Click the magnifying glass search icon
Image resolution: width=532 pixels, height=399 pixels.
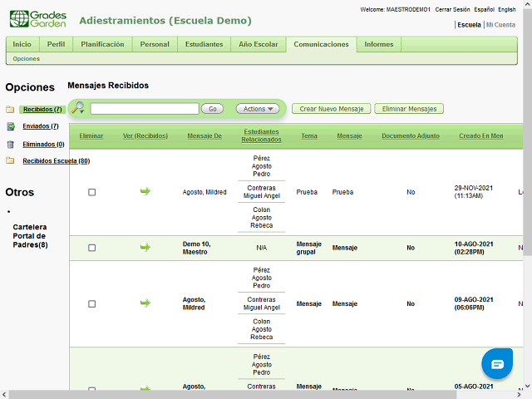pos(78,108)
